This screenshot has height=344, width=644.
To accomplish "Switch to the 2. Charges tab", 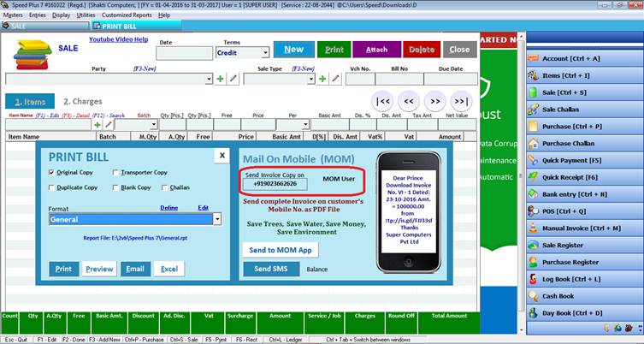I will pyautogui.click(x=83, y=102).
